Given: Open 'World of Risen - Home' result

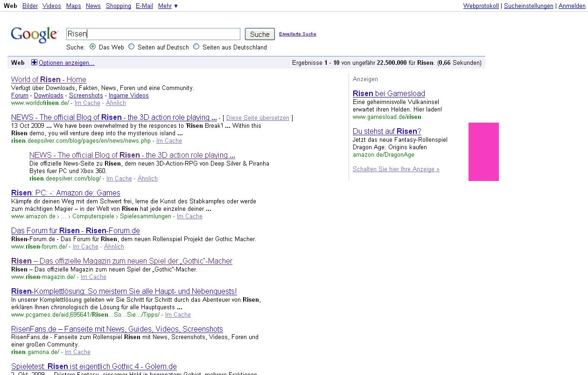Looking at the screenshot, I should [49, 79].
